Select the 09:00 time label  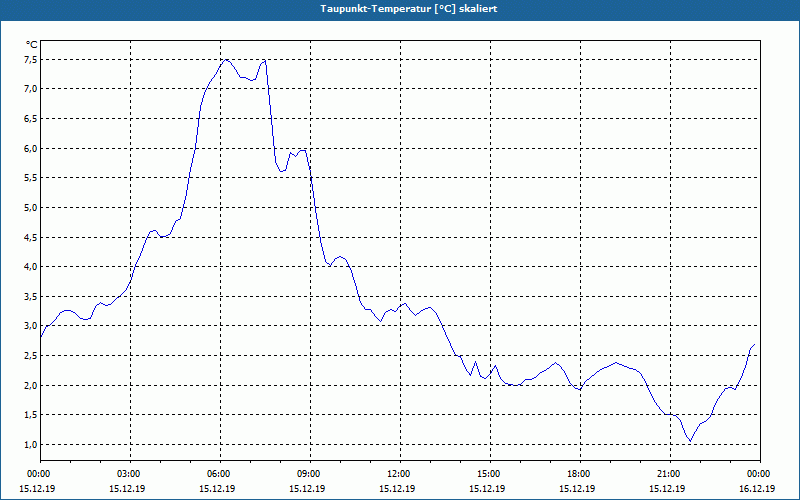[308, 474]
